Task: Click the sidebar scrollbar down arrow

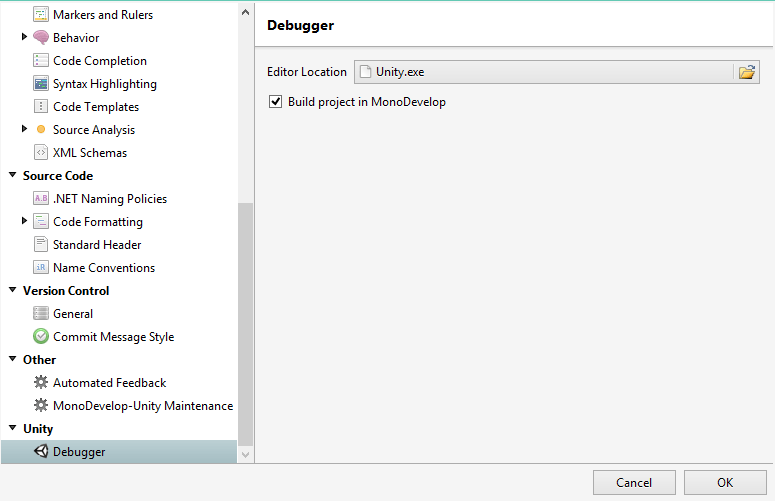Action: tap(246, 455)
